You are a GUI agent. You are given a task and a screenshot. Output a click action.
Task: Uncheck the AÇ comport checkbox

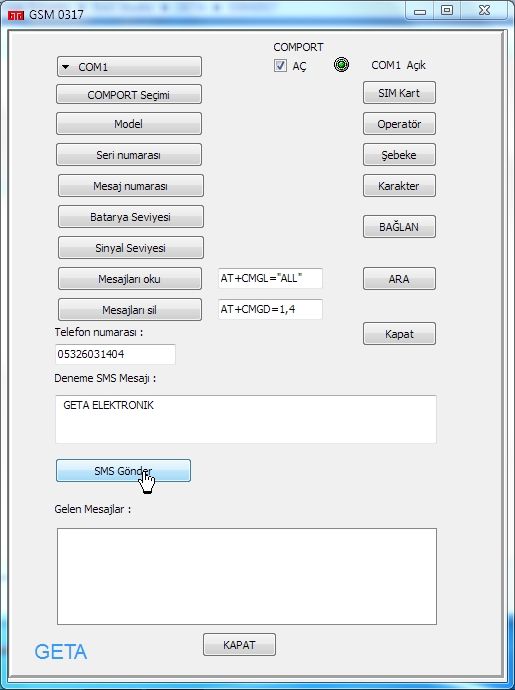tap(280, 66)
